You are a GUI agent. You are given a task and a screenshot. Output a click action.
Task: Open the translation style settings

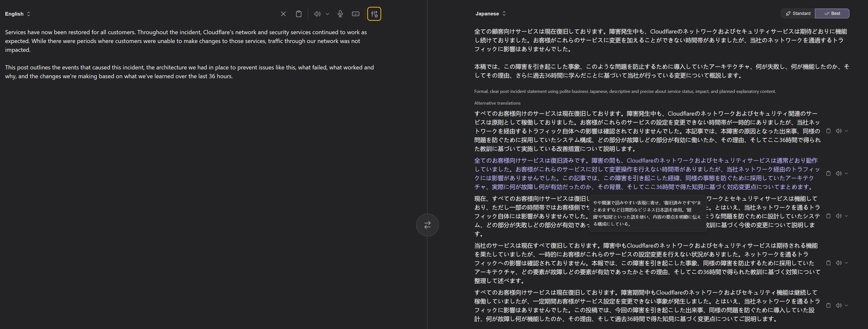(x=374, y=14)
